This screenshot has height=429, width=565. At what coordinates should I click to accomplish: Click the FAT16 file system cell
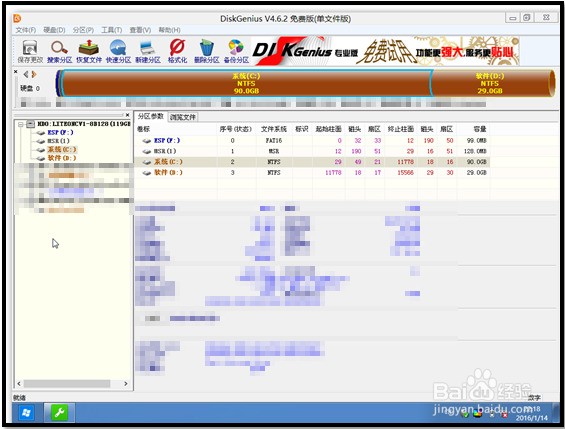pyautogui.click(x=273, y=140)
